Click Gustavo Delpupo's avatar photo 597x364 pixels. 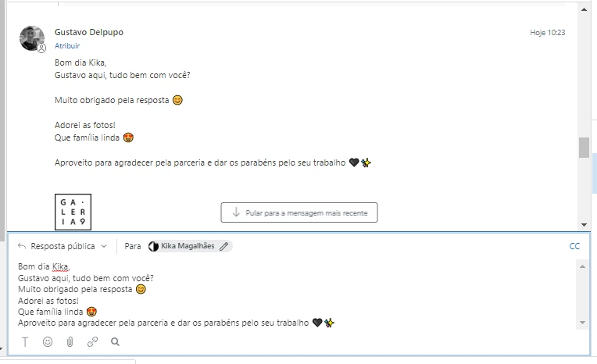tap(32, 38)
